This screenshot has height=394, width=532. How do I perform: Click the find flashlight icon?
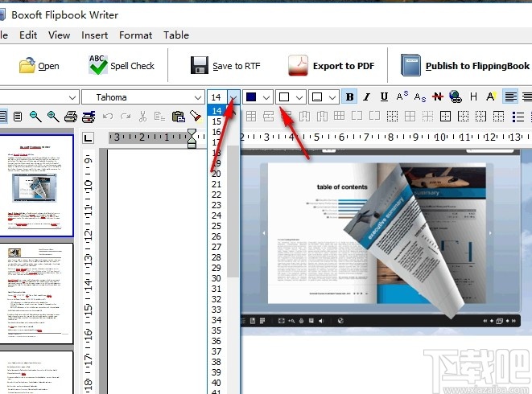[196, 117]
